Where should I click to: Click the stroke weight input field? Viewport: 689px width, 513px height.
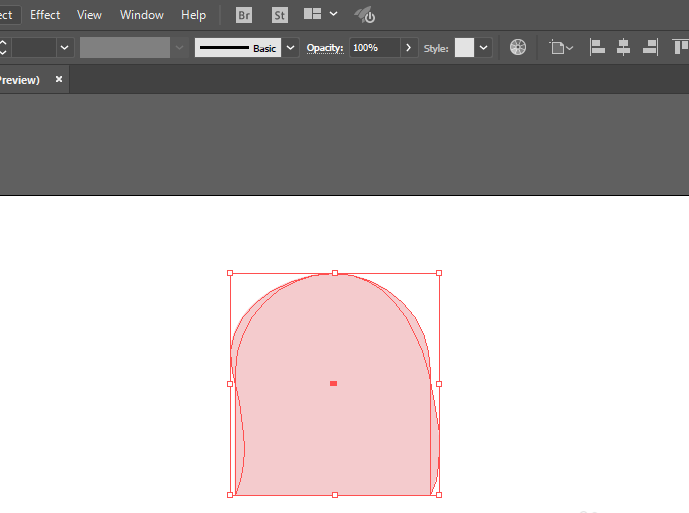pos(33,47)
